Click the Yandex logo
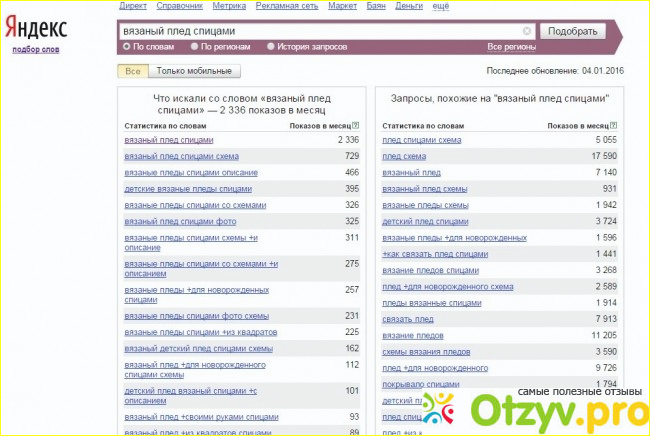 37,25
